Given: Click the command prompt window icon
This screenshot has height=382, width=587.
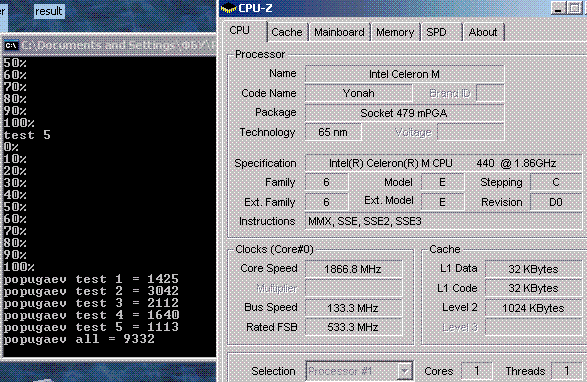Looking at the screenshot, I should coord(11,46).
